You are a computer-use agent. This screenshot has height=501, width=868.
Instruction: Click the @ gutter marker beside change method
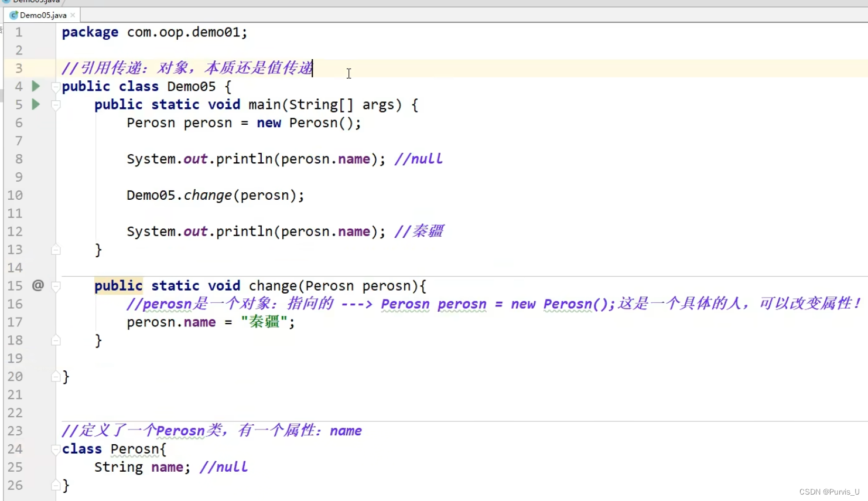pyautogui.click(x=38, y=285)
